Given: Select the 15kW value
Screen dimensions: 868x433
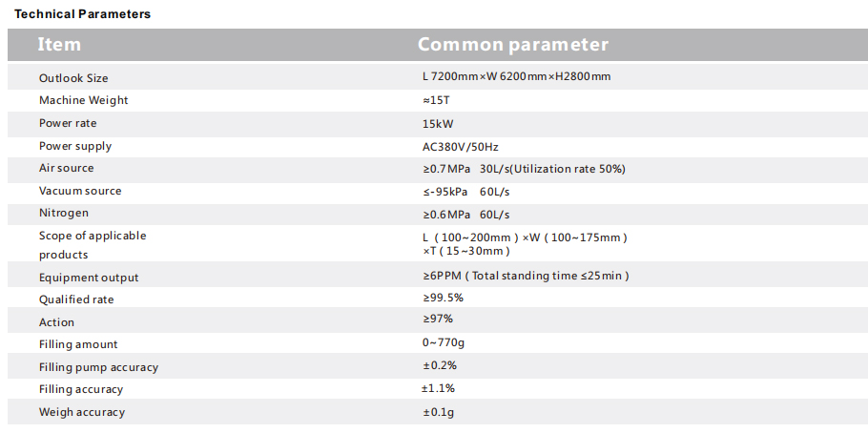Looking at the screenshot, I should pos(438,124).
